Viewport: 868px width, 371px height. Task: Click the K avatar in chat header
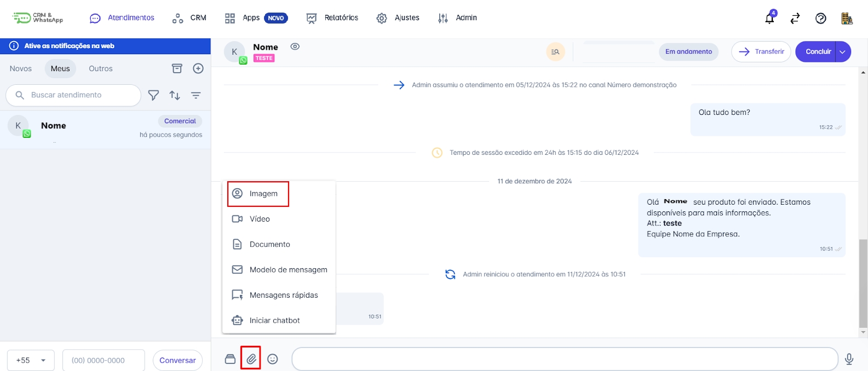tap(234, 52)
